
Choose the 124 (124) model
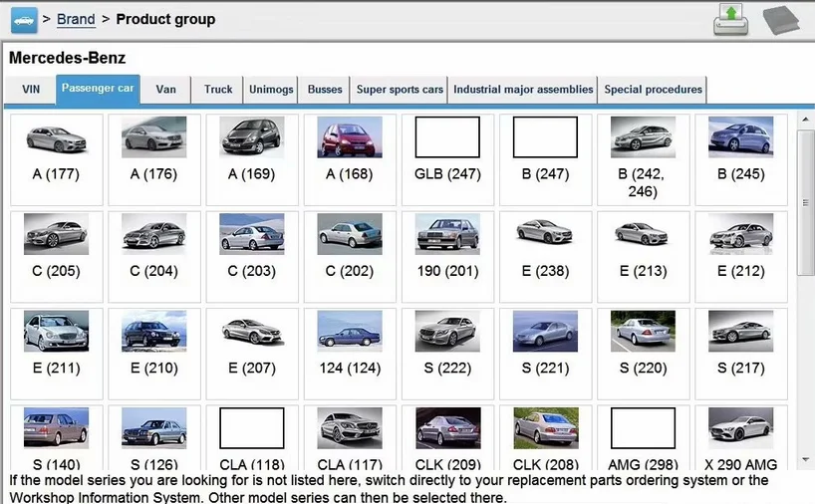(x=350, y=354)
